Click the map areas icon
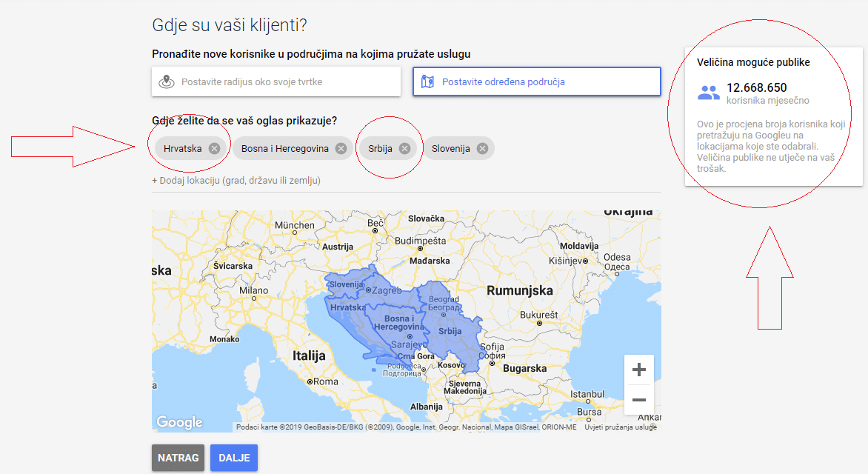The height and width of the screenshot is (474, 868). pyautogui.click(x=427, y=81)
